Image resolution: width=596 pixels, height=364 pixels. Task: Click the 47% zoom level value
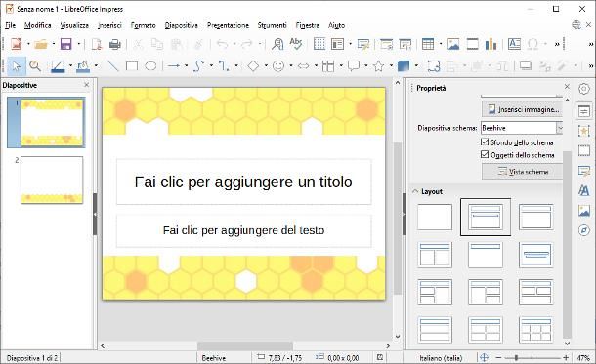point(583,358)
